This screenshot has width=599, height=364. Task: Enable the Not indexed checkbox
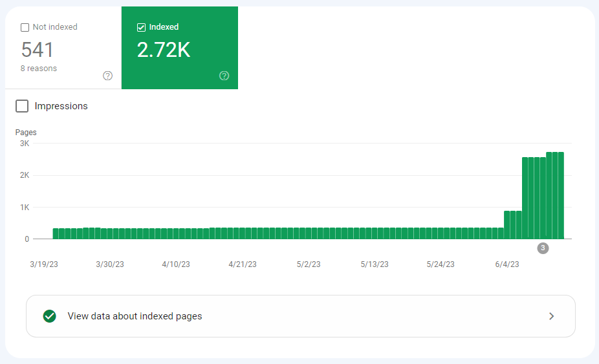point(25,28)
